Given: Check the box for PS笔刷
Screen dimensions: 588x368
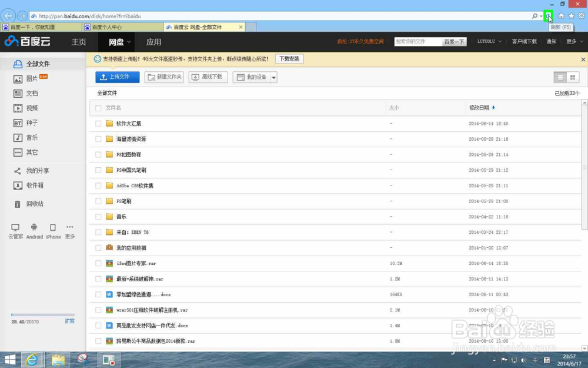Looking at the screenshot, I should tap(98, 201).
